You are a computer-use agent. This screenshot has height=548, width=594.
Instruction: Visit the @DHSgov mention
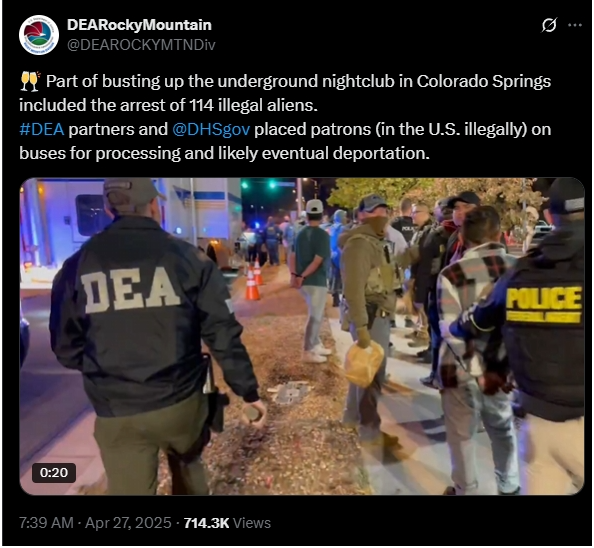click(211, 130)
